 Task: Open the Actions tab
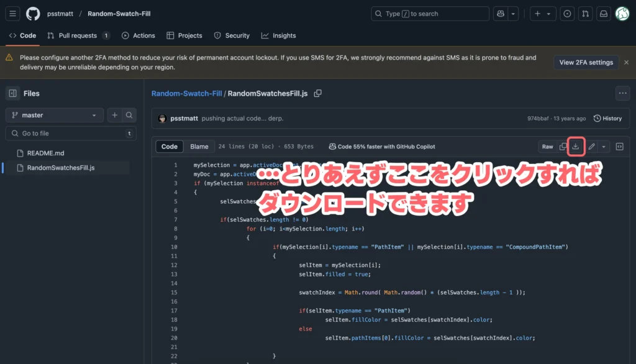138,35
